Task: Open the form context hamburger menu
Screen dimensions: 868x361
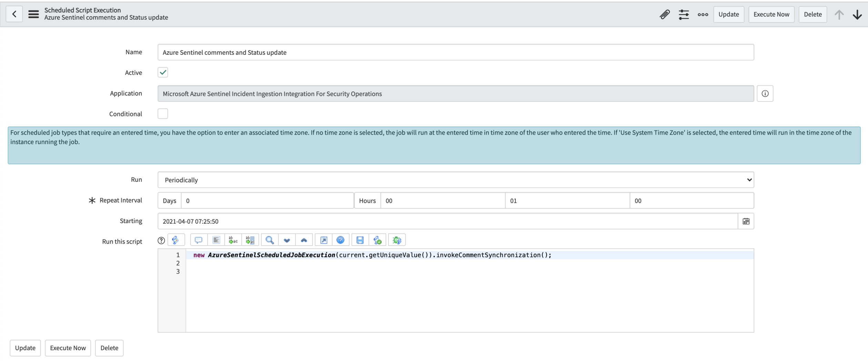Action: pos(33,14)
